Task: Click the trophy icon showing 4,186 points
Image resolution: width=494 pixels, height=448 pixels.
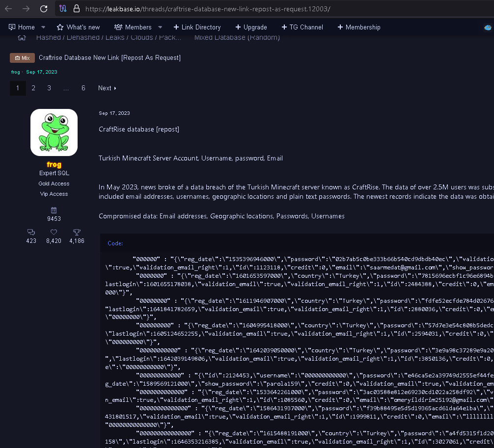Action: pyautogui.click(x=77, y=232)
